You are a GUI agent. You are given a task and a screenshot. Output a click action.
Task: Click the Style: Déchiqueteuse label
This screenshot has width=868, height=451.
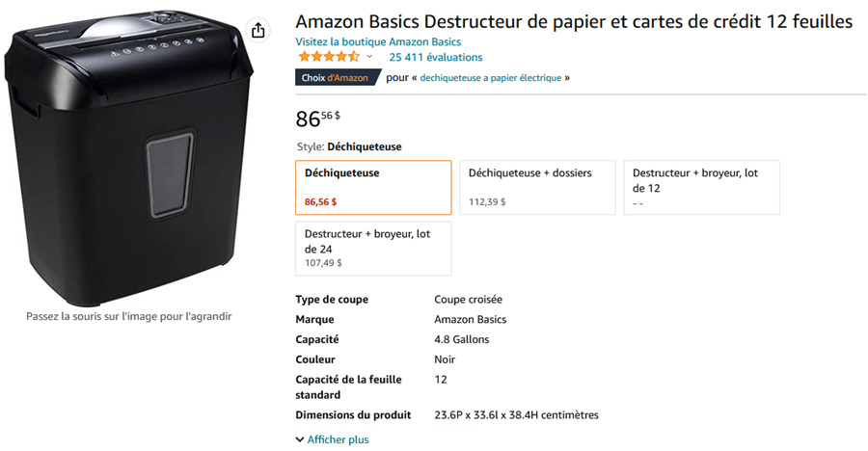coord(349,146)
